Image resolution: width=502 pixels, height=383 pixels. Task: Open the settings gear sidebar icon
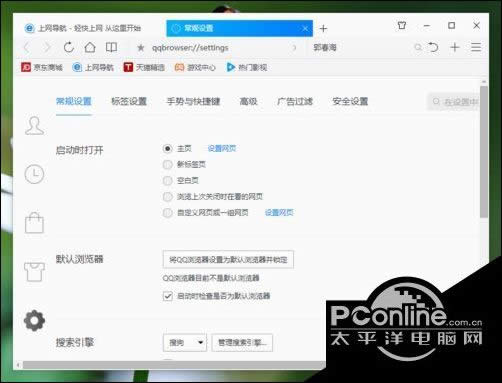[x=34, y=320]
